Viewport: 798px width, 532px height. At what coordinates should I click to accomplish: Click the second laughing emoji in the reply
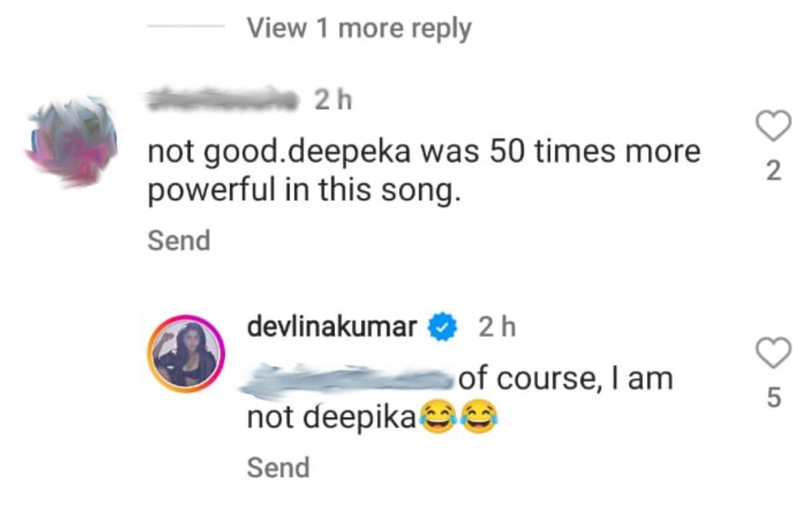point(478,419)
